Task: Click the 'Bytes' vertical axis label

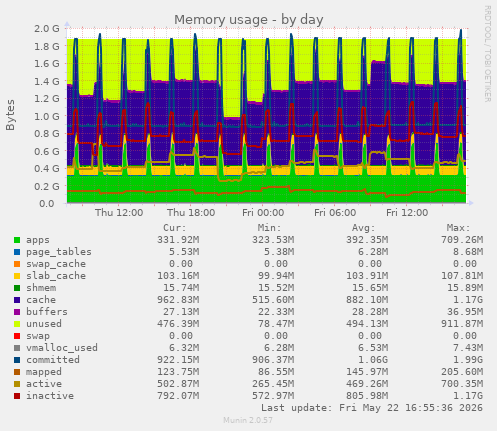Action: point(10,115)
